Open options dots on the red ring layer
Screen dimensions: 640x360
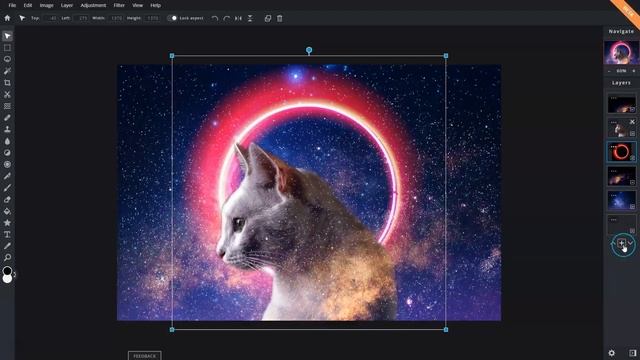pyautogui.click(x=613, y=147)
